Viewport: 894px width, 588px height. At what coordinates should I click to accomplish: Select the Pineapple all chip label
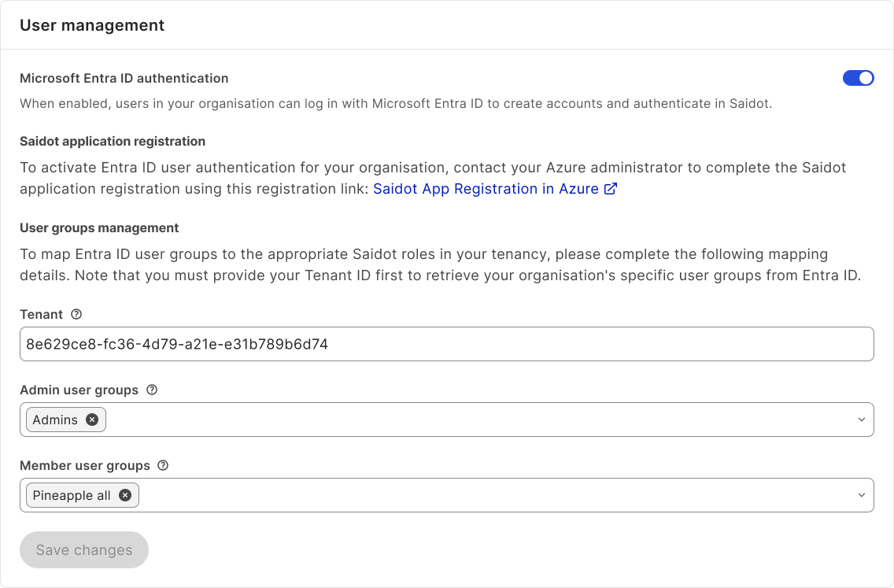[72, 495]
